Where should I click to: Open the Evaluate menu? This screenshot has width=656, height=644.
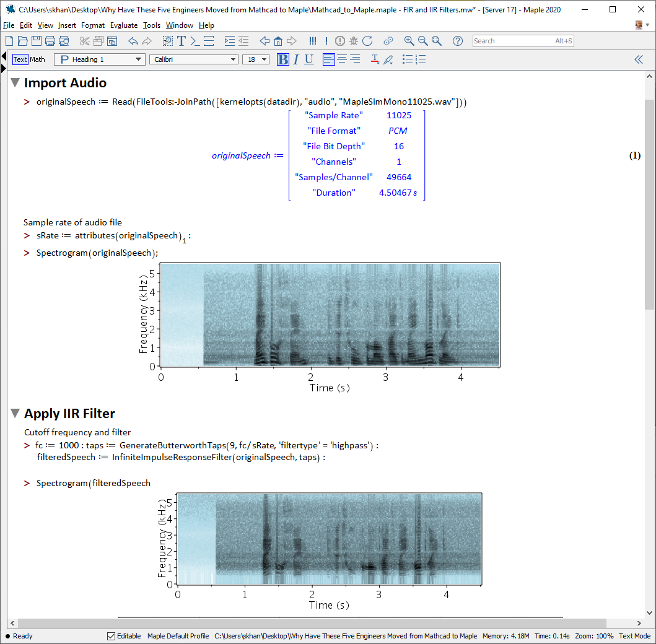coord(124,25)
